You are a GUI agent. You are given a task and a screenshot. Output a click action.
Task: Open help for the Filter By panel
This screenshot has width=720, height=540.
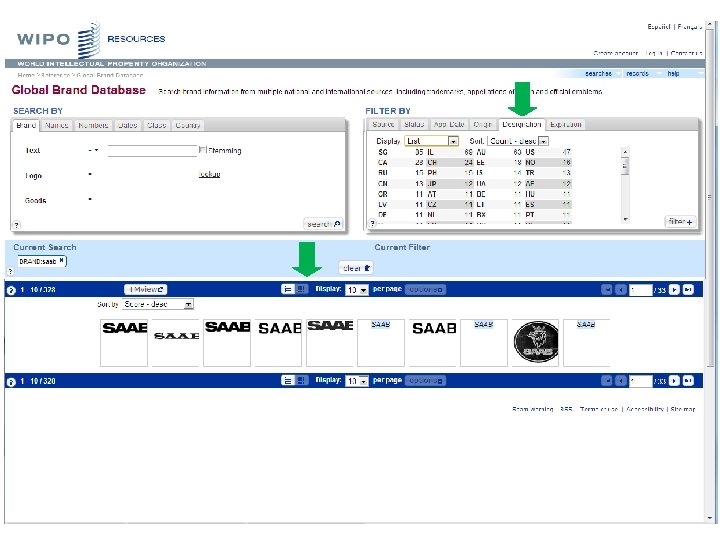point(372,223)
